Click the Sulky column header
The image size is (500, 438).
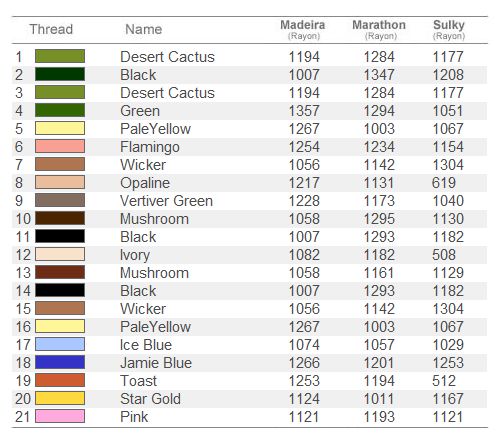tap(449, 29)
